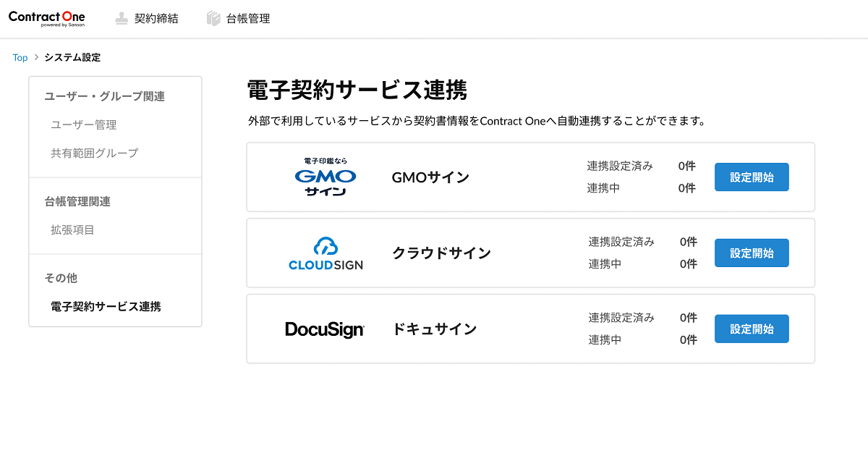Click the breadcrumb chevron after Top
The width and height of the screenshot is (868, 456).
(35, 57)
